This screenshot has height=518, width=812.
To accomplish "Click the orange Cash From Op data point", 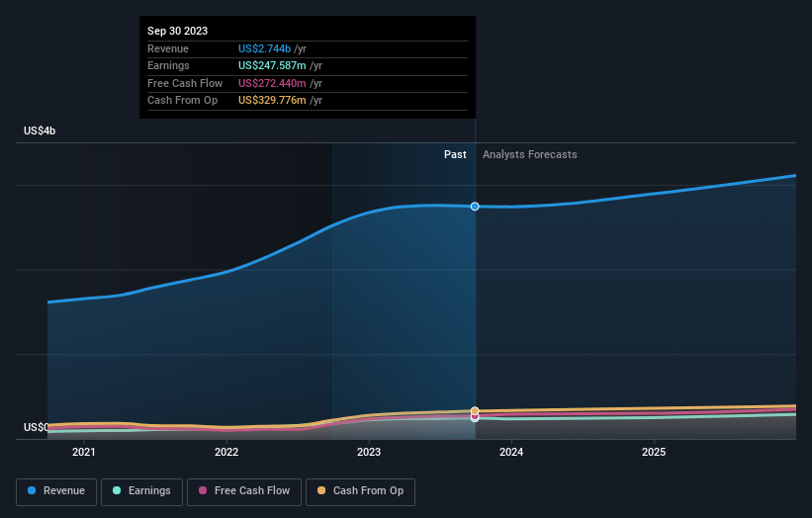I will pos(475,411).
